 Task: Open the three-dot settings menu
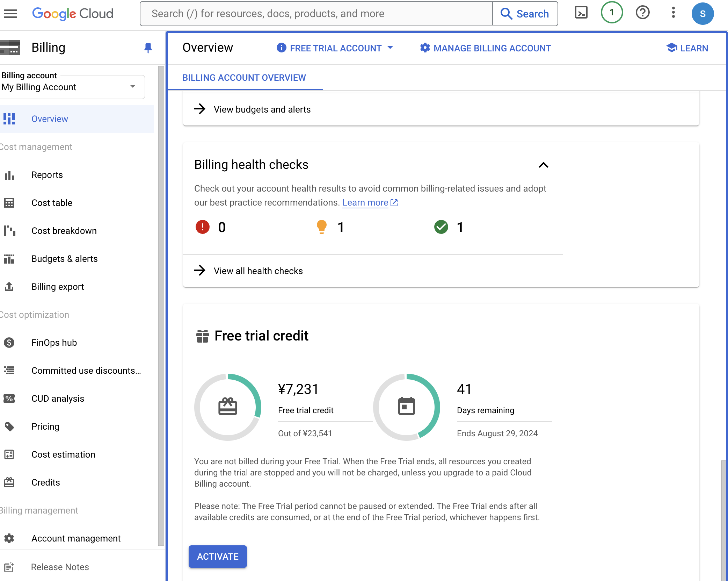tap(673, 13)
